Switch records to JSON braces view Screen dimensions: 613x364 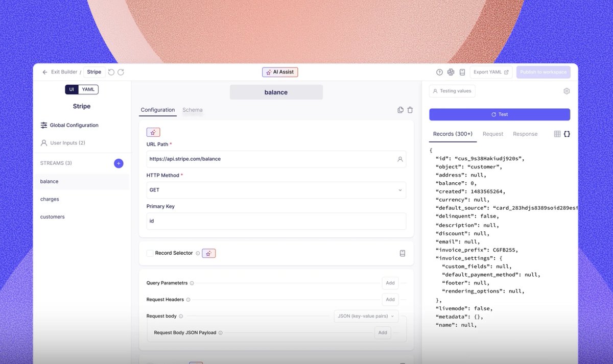pos(567,134)
